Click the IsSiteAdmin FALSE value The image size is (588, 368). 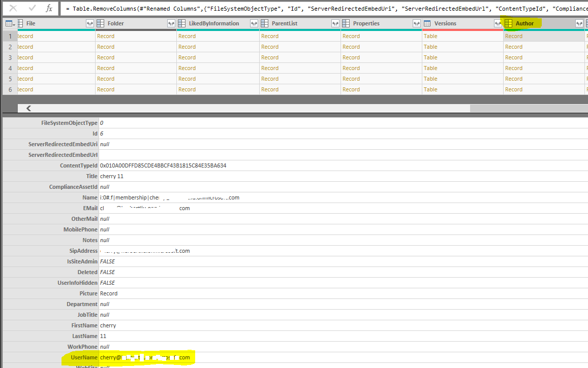107,262
